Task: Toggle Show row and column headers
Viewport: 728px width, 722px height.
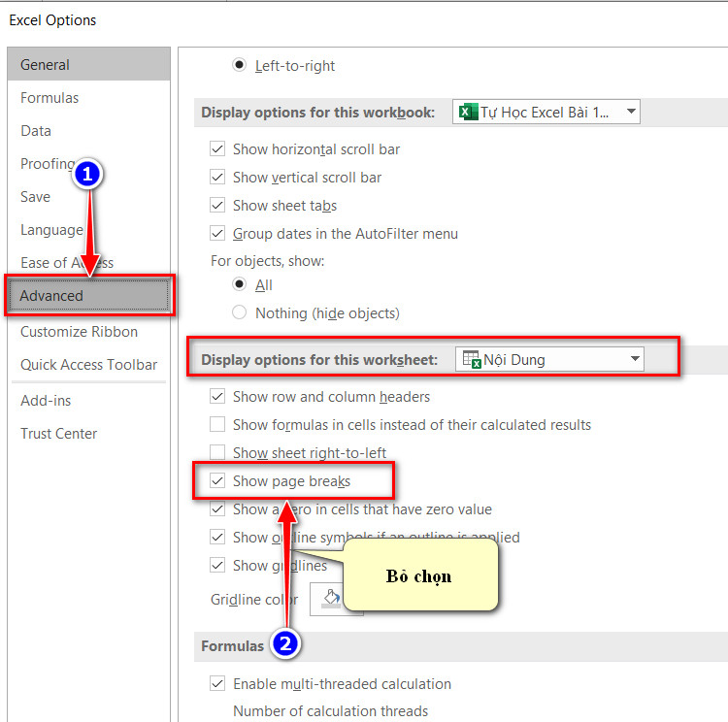Action: coord(217,396)
